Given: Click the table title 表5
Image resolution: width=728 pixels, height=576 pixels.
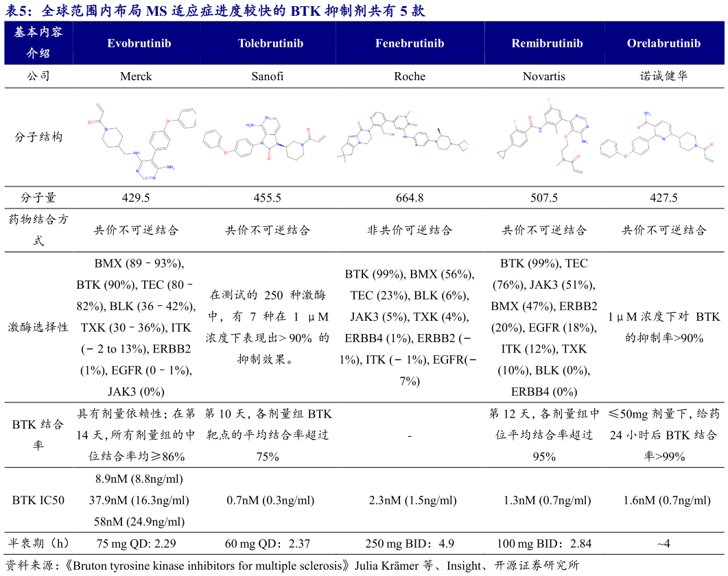Looking at the screenshot, I should click(x=23, y=11).
